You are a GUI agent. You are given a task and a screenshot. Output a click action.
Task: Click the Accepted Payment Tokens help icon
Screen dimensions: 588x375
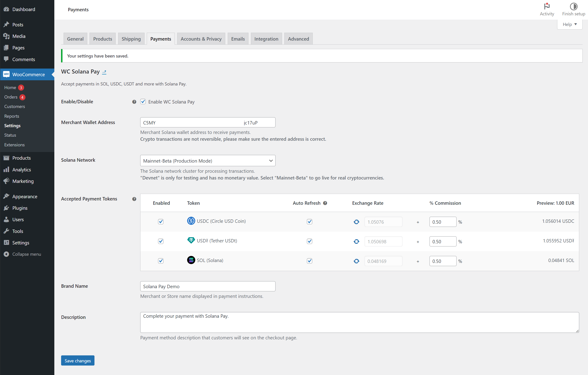click(x=134, y=199)
